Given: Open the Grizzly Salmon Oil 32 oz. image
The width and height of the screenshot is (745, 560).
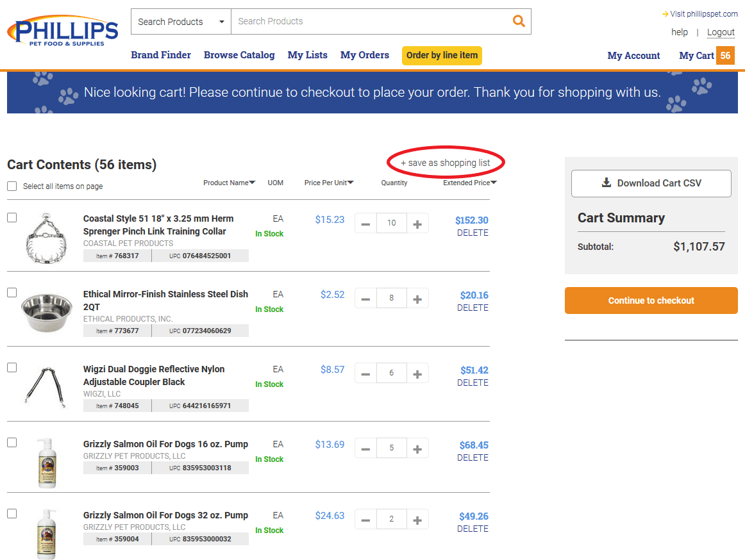Looking at the screenshot, I should click(x=47, y=534).
